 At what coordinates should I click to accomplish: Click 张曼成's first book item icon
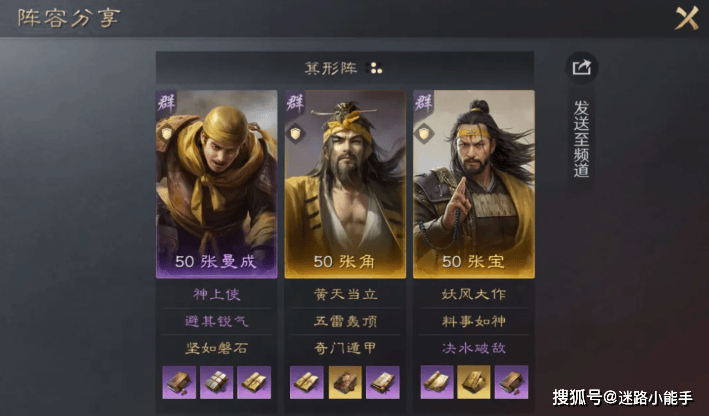click(179, 383)
